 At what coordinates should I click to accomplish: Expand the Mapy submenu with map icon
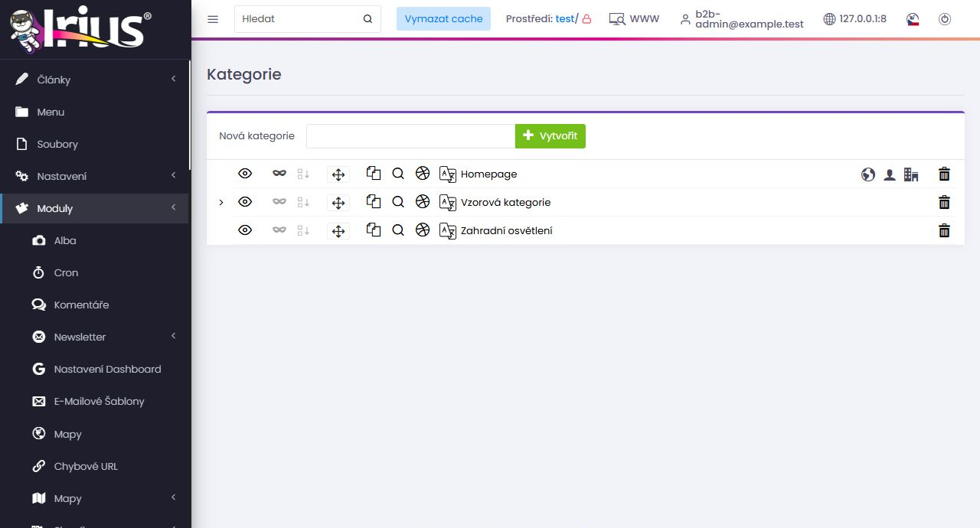[x=174, y=497]
